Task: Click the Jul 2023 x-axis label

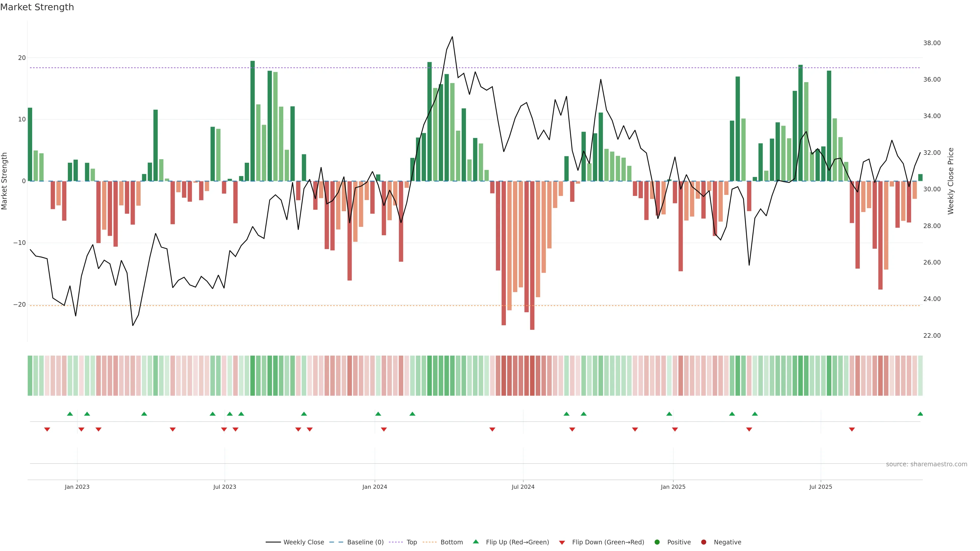Action: 225,487
